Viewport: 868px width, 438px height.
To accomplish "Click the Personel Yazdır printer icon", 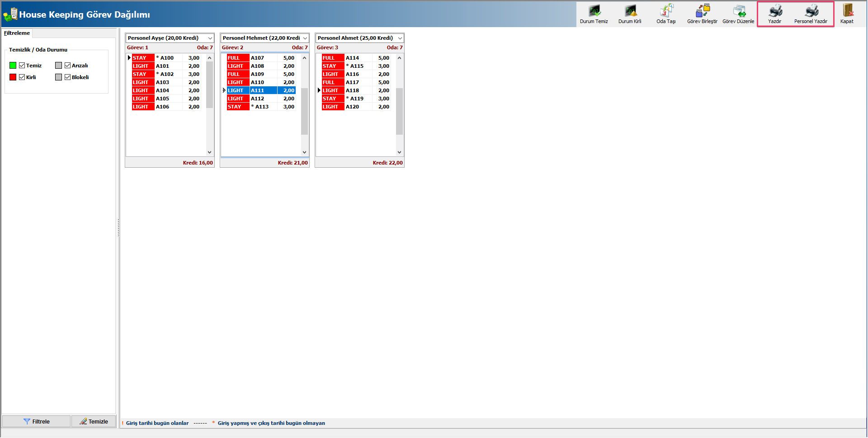I will [x=811, y=11].
